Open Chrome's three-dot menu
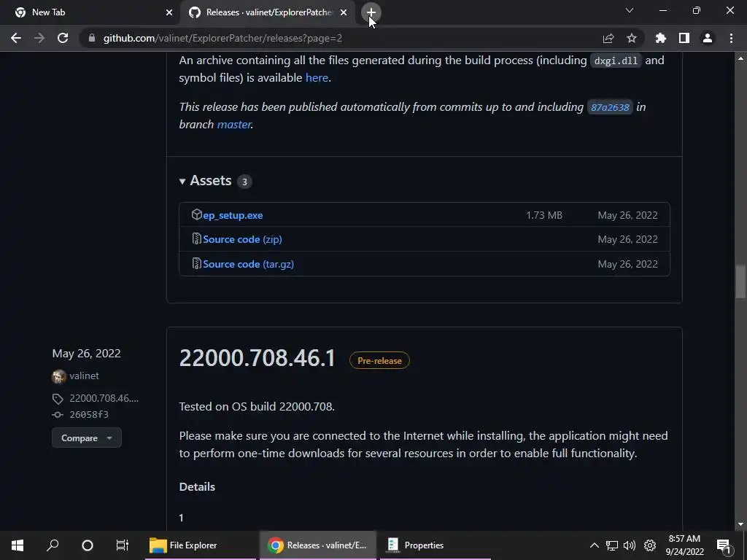Screen dimensions: 747x560 [731, 38]
